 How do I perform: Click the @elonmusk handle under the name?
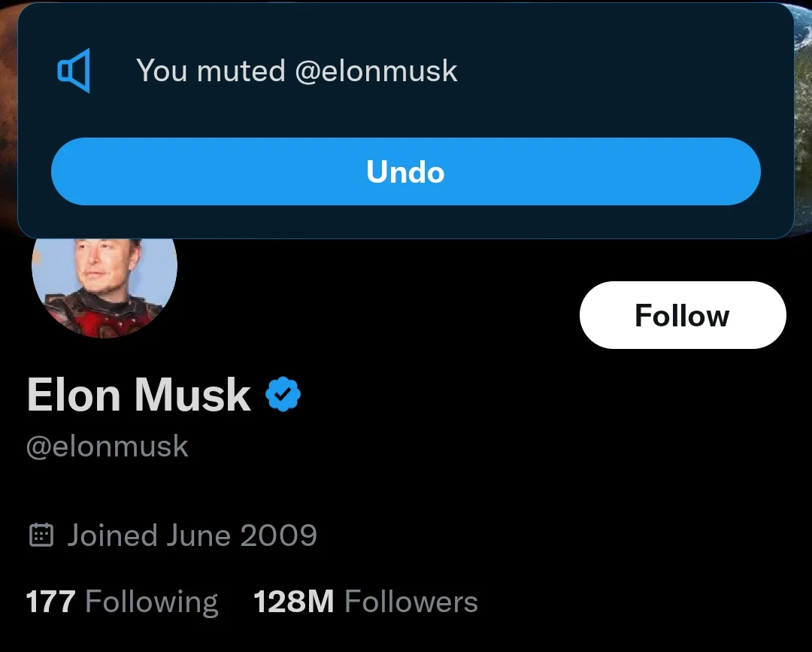pos(107,446)
